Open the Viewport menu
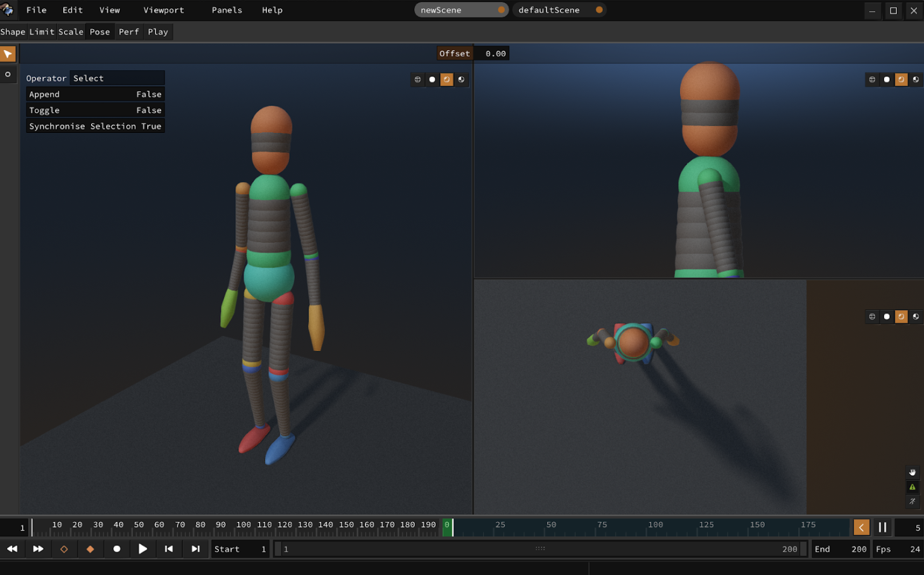Viewport: 924px width, 575px height. pos(164,10)
